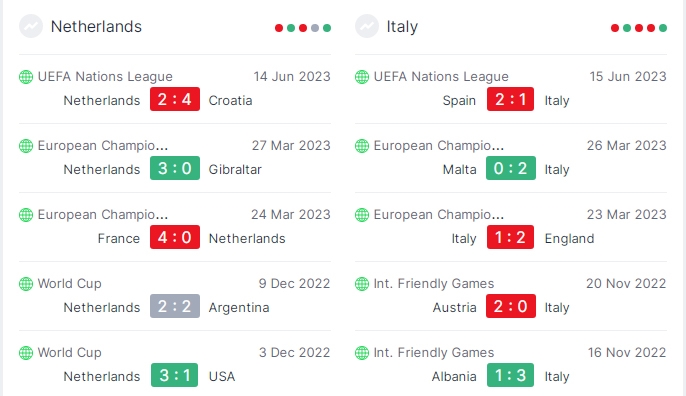The height and width of the screenshot is (396, 686).
Task: Open the Malta 0:2 Italy score badge
Action: tap(511, 168)
